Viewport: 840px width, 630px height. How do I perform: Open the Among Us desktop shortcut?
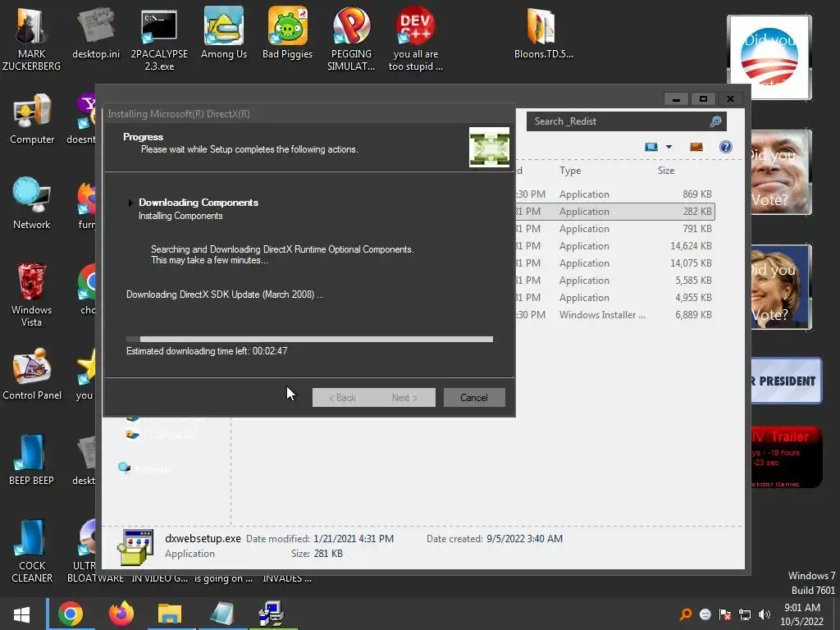223,33
